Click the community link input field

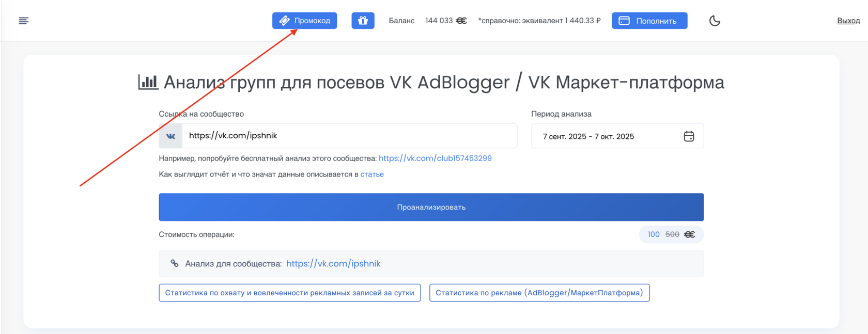(x=349, y=136)
